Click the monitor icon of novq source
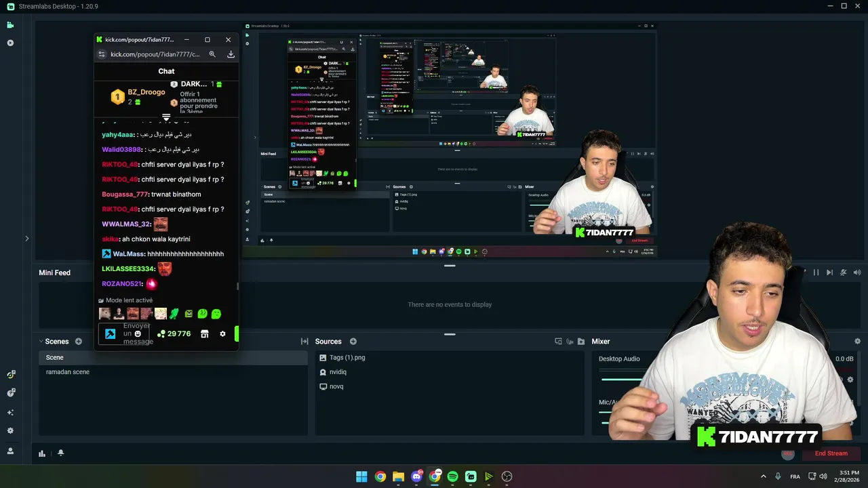 tap(323, 386)
